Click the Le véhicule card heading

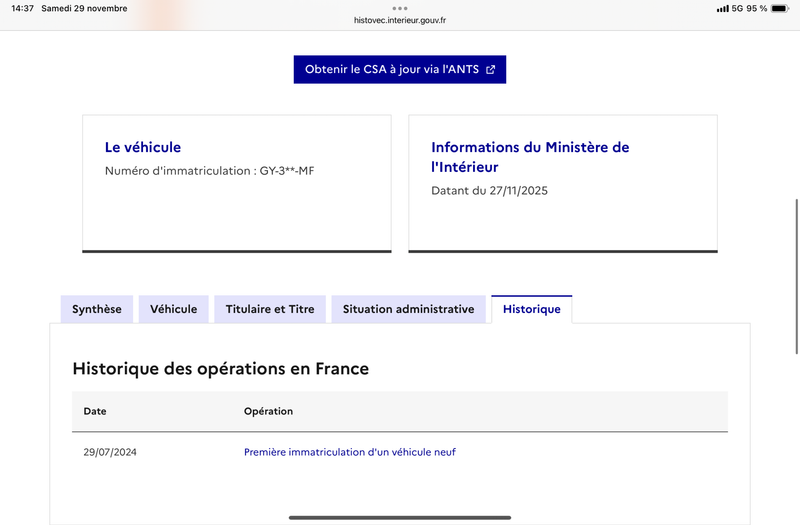coord(143,147)
